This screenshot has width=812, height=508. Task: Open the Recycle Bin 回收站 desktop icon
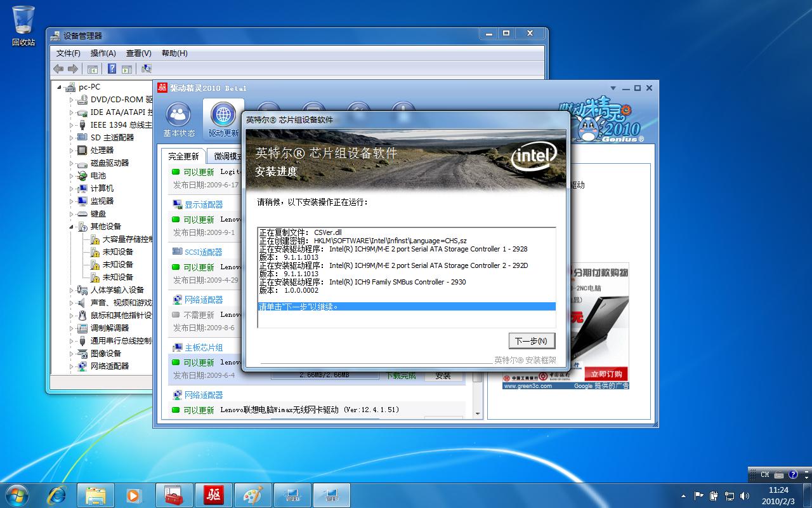click(23, 26)
